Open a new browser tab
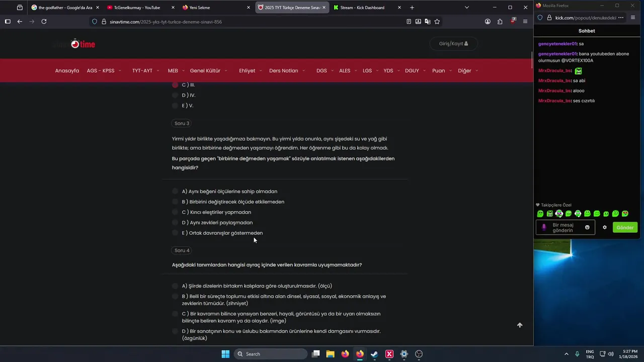This screenshot has height=362, width=644. point(412,8)
